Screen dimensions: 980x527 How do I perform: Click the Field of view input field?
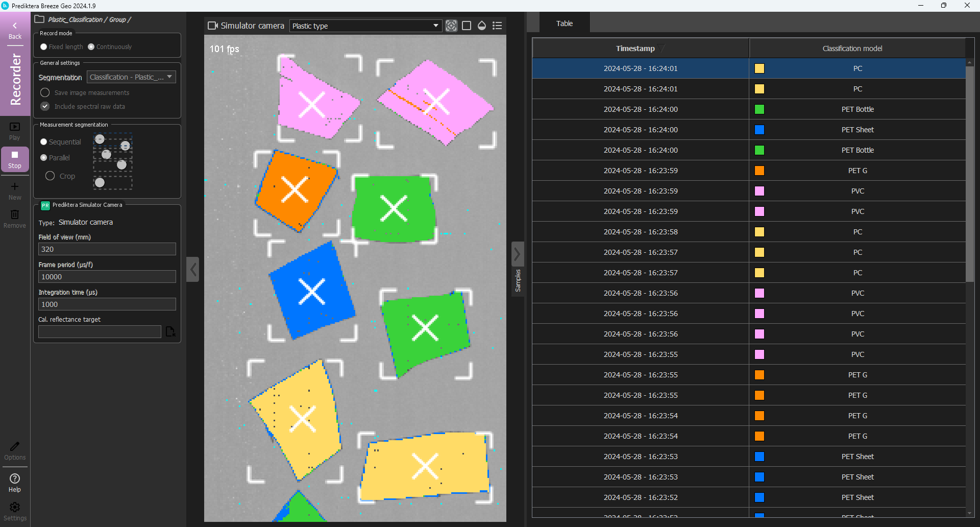pyautogui.click(x=107, y=249)
